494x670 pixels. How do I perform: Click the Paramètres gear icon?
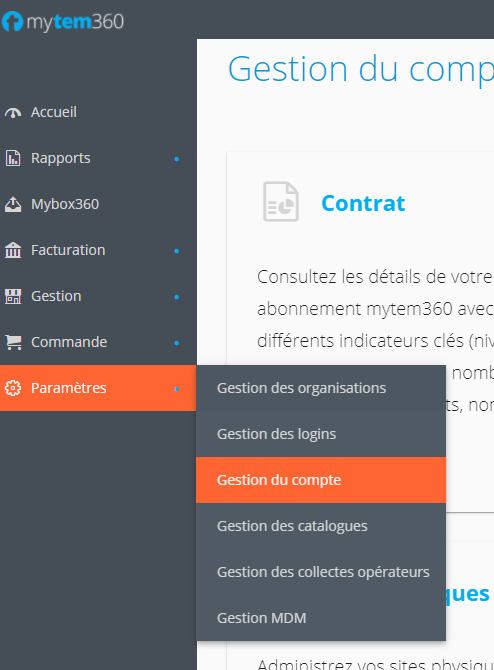[13, 388]
